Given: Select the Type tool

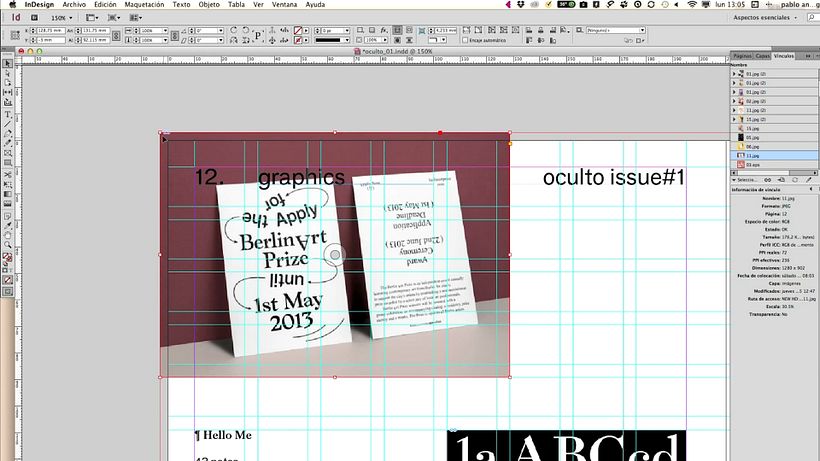Looking at the screenshot, I should (x=8, y=114).
